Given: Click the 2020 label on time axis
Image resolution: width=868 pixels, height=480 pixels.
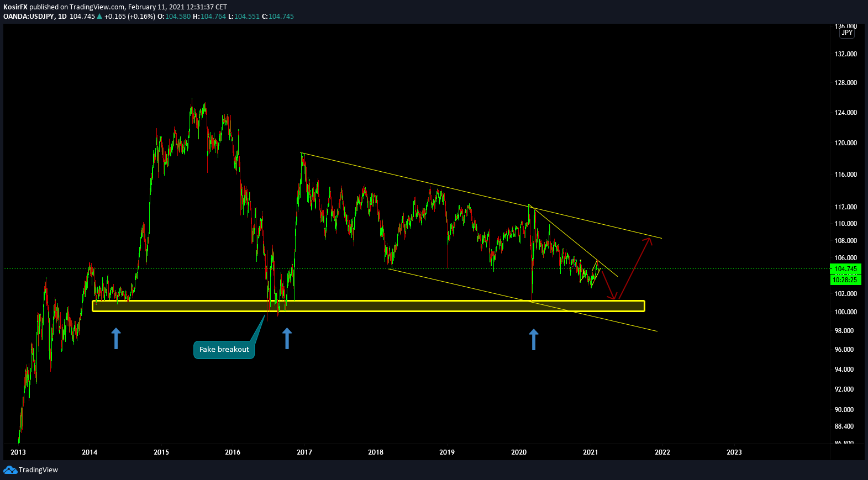Looking at the screenshot, I should 519,452.
